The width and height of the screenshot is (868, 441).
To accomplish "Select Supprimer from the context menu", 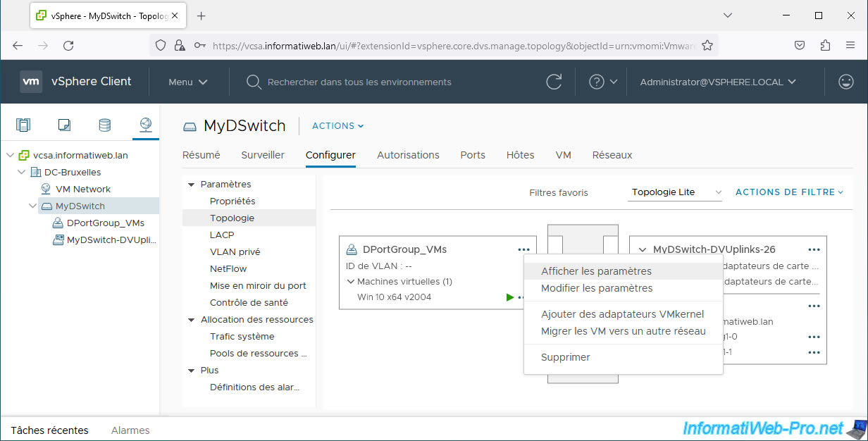I will 565,357.
